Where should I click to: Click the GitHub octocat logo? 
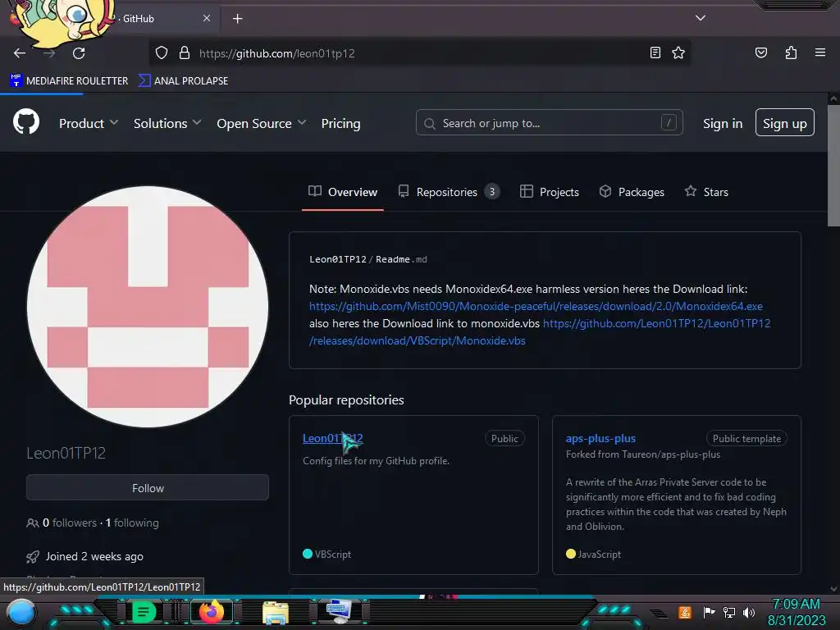26,121
